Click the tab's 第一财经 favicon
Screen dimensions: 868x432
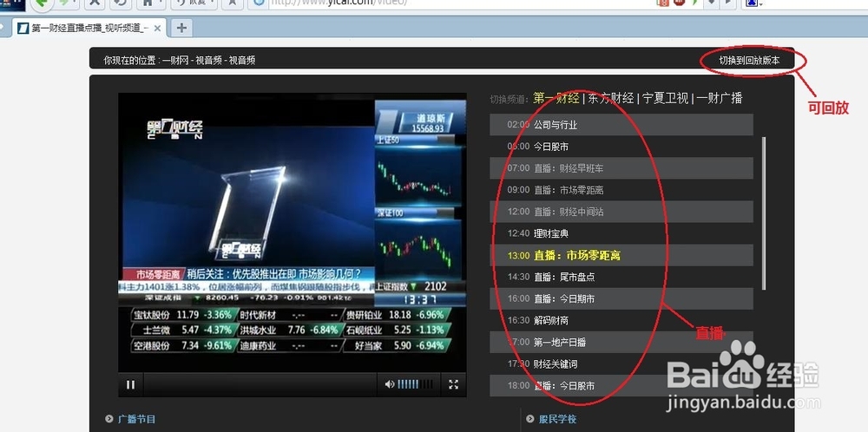[x=23, y=29]
